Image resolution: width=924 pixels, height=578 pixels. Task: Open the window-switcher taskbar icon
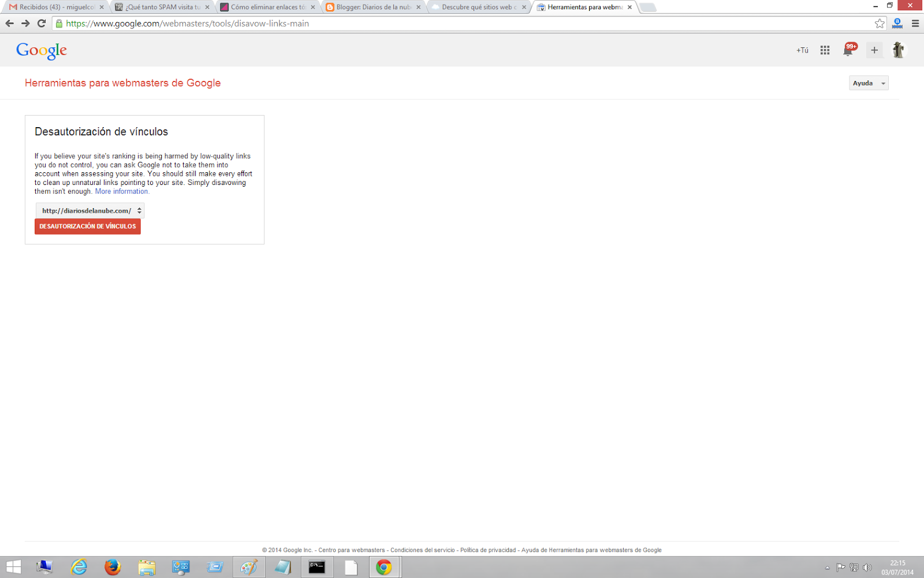click(215, 568)
